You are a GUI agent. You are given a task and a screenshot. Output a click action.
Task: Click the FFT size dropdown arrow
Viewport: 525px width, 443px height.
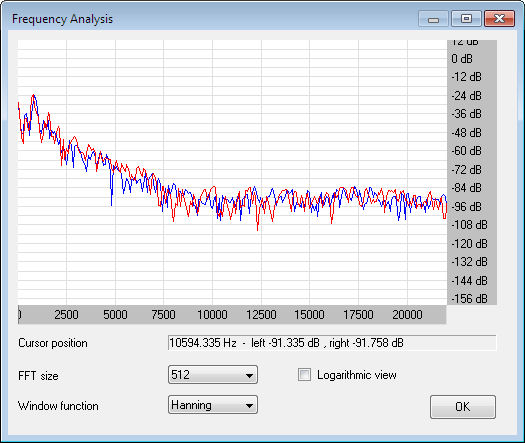tap(249, 375)
